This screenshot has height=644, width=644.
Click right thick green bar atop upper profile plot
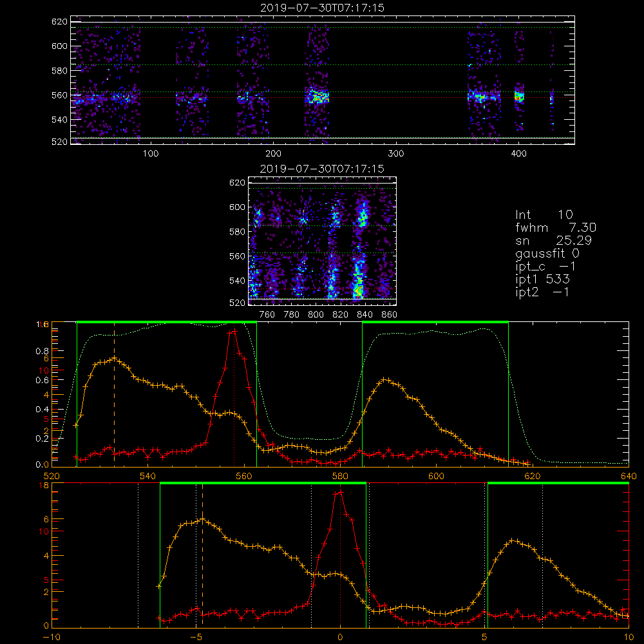point(435,323)
